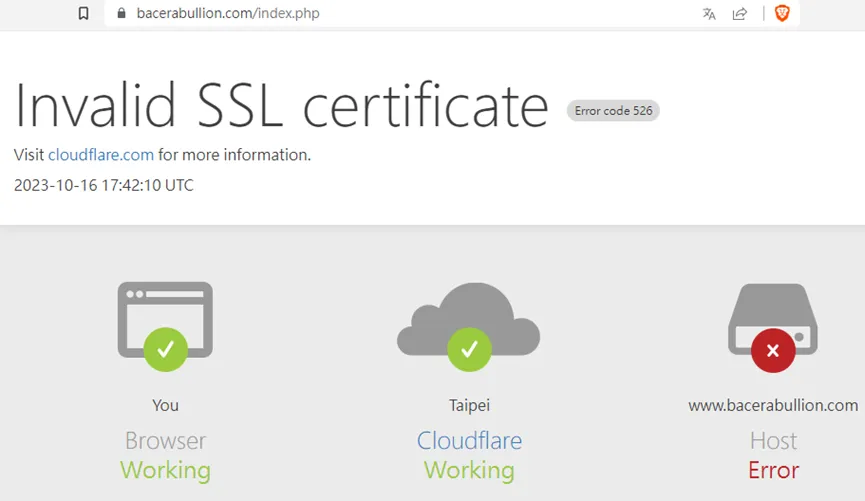Click the host server error icon
The height and width of the screenshot is (501, 865).
(x=773, y=327)
